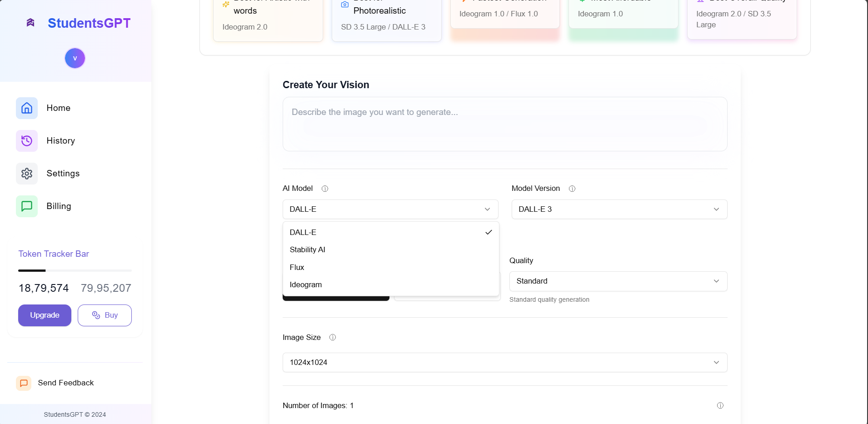Image resolution: width=868 pixels, height=424 pixels.
Task: Select Ideogram from the AI Model list
Action: point(391,284)
